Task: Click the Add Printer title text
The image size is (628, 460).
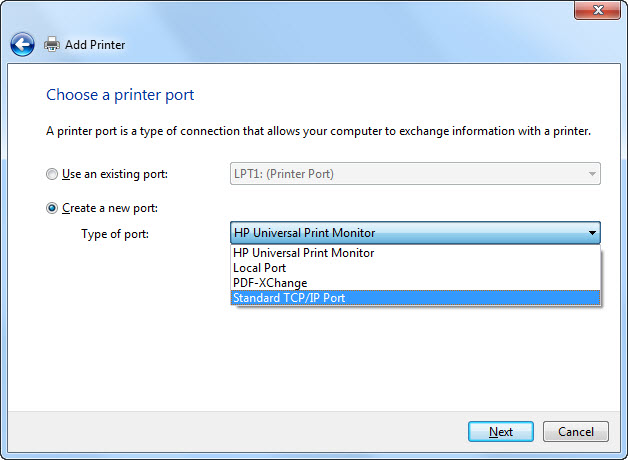Action: pyautogui.click(x=95, y=45)
